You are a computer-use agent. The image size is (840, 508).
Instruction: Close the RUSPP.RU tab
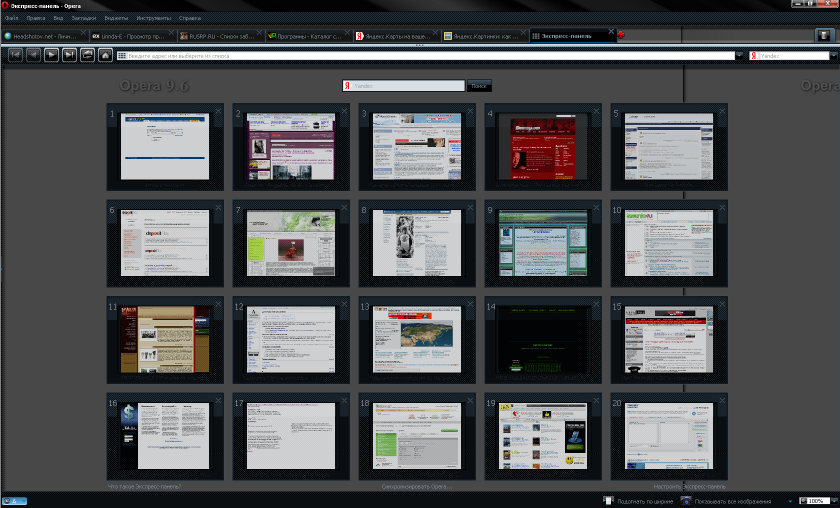click(259, 33)
